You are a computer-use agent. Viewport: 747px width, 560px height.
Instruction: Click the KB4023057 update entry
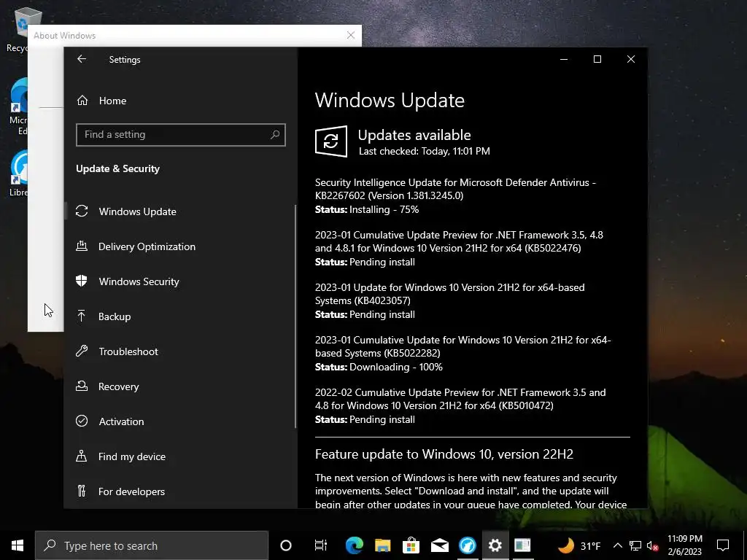point(449,294)
